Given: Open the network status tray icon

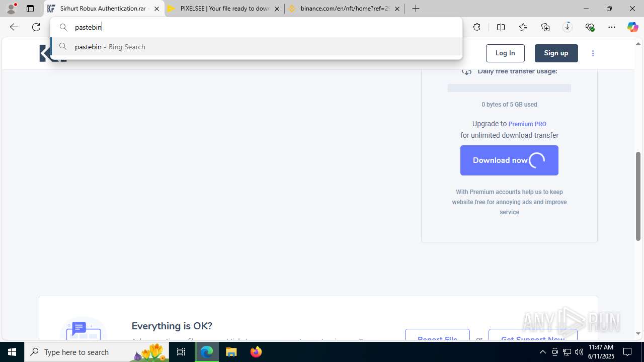Looking at the screenshot, I should tap(567, 352).
